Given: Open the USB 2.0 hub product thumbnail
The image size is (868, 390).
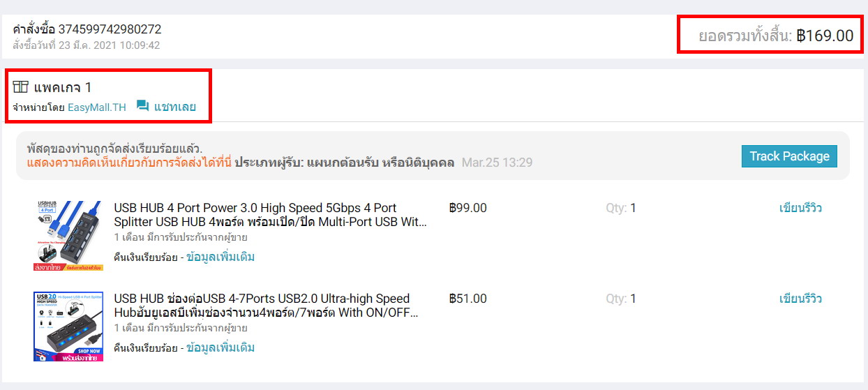Looking at the screenshot, I should pos(68,327).
